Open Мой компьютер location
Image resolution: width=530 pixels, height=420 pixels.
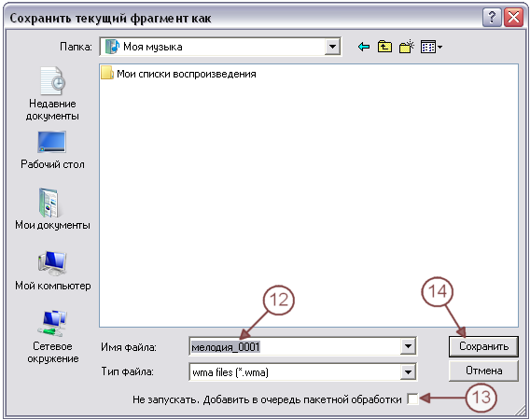point(53,271)
